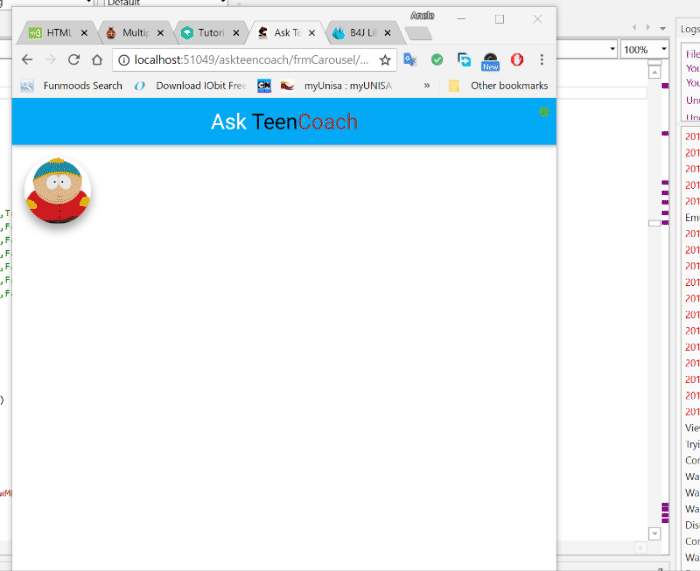Open the Chrome three-dot menu

[542, 59]
